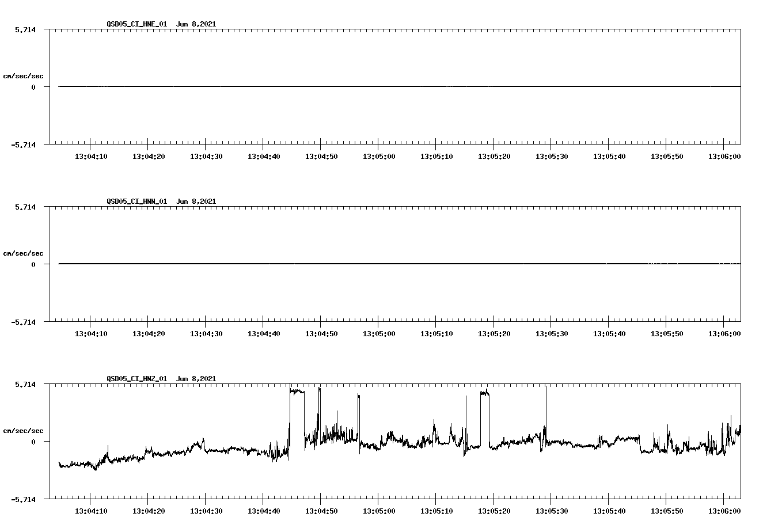Click 13:05:10 time label under HNN plot

[436, 334]
